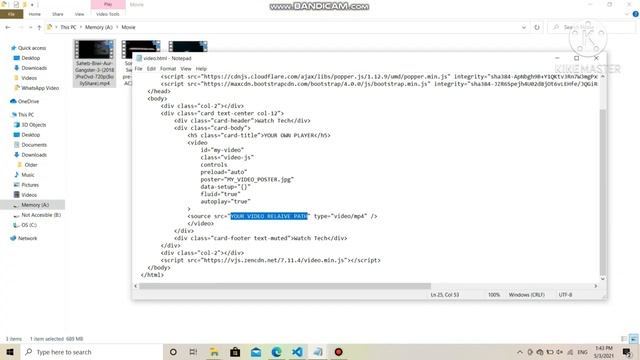640x360 pixels.
Task: Switch to Explorer's Share ribbon tab
Action: pos(58,14)
